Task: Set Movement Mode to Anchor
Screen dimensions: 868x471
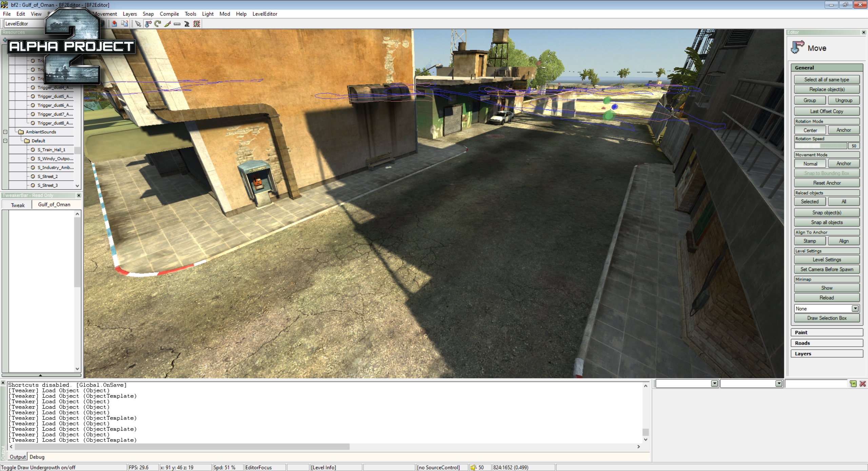Action: tap(843, 164)
